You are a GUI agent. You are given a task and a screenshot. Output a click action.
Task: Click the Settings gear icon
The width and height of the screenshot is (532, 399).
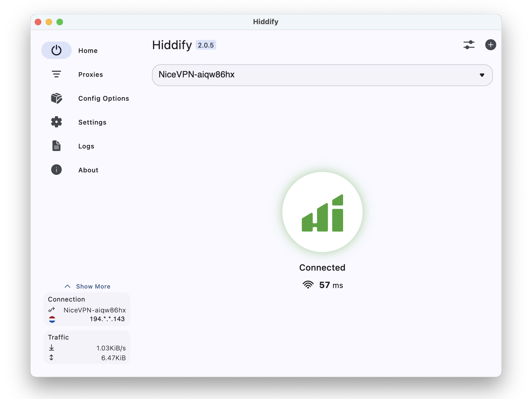point(56,122)
